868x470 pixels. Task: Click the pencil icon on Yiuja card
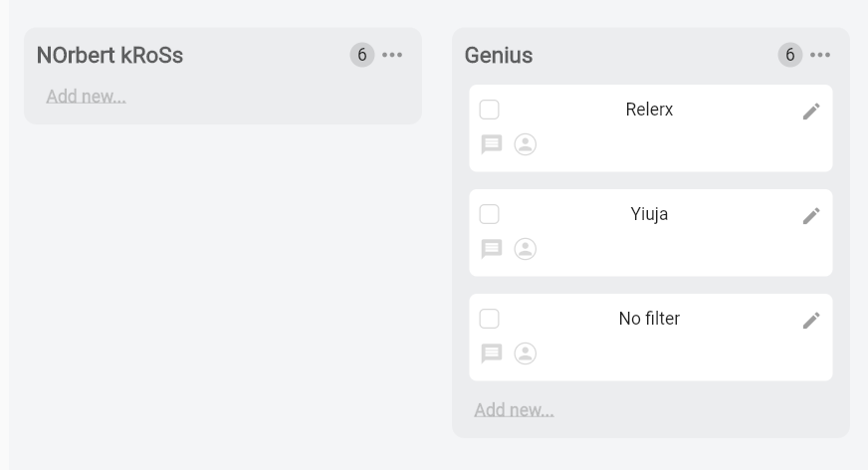(811, 216)
